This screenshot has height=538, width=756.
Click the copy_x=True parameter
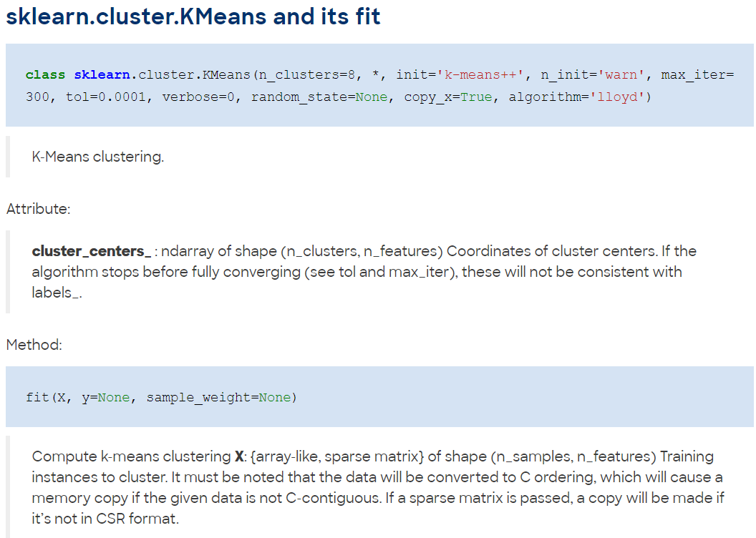click(x=448, y=97)
